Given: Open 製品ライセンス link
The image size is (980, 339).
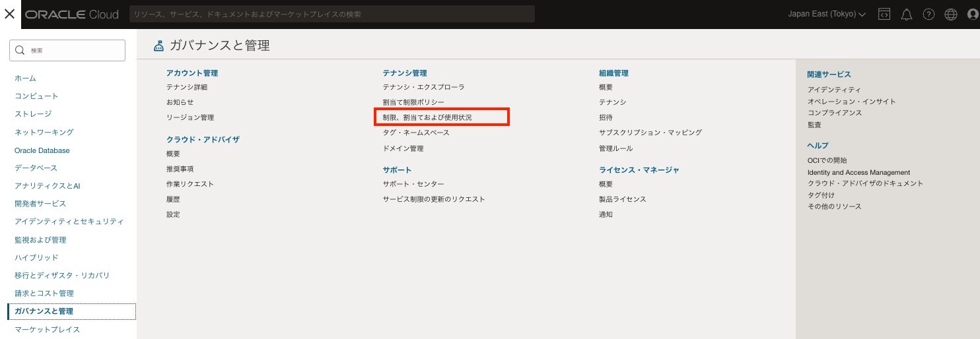Looking at the screenshot, I should point(623,199).
